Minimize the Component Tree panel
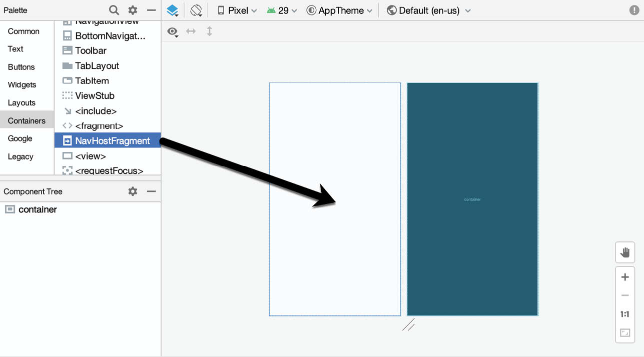 tap(151, 191)
